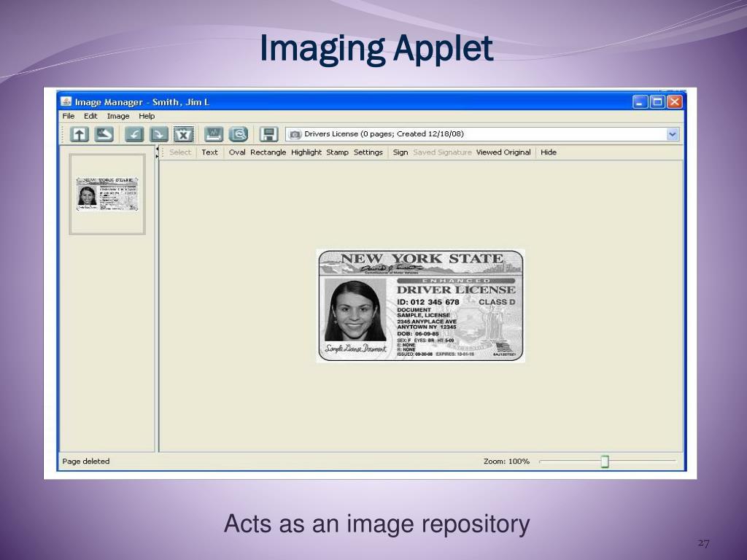Click the delete page icon
This screenshot has height=560, width=747.
click(184, 134)
